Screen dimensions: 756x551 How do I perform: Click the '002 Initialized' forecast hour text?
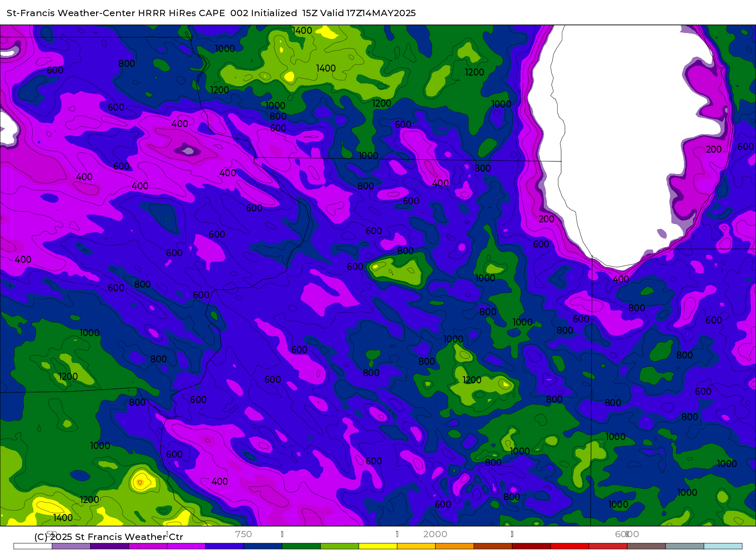click(263, 13)
